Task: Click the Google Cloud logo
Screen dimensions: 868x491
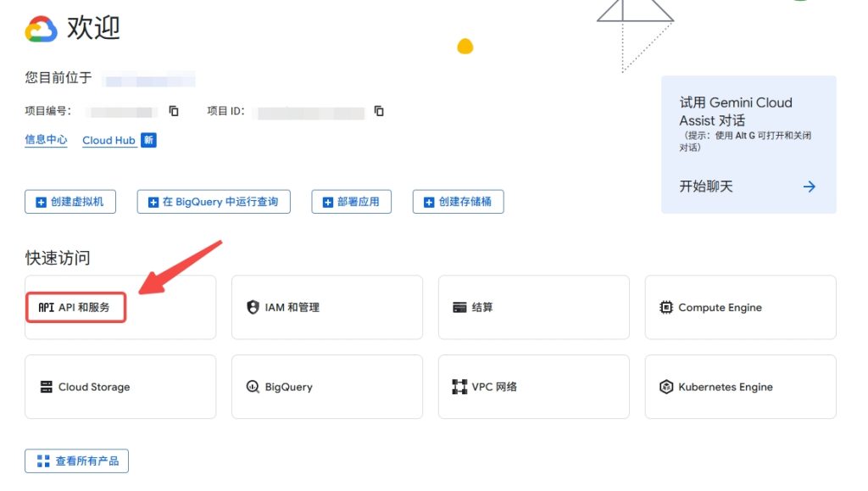Action: 41,30
